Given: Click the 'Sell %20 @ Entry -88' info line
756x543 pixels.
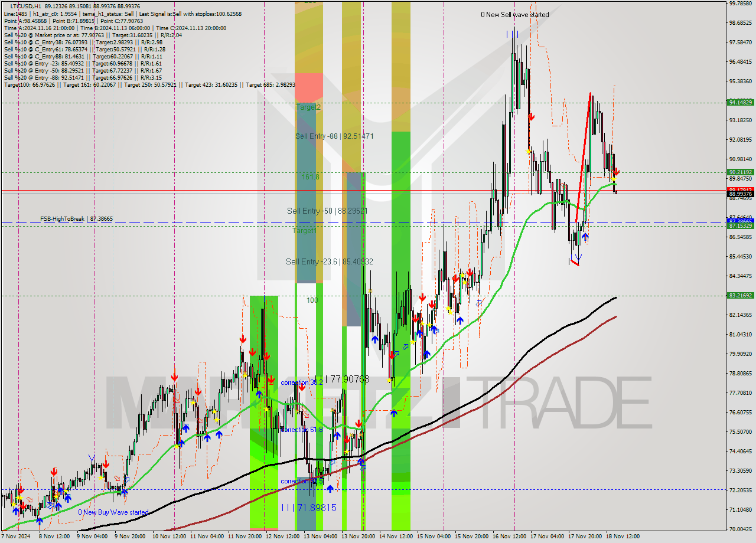Looking at the screenshot, I should 83,78.
